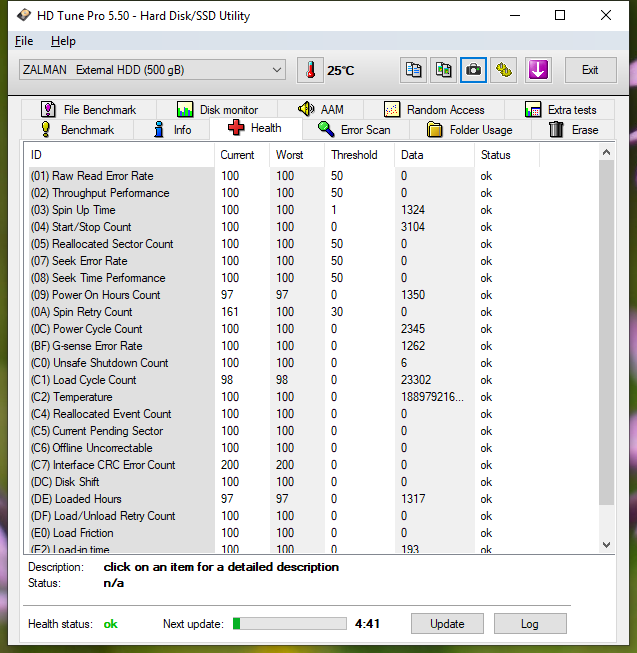Click the Exit button
Image resolution: width=637 pixels, height=653 pixels.
pyautogui.click(x=590, y=70)
